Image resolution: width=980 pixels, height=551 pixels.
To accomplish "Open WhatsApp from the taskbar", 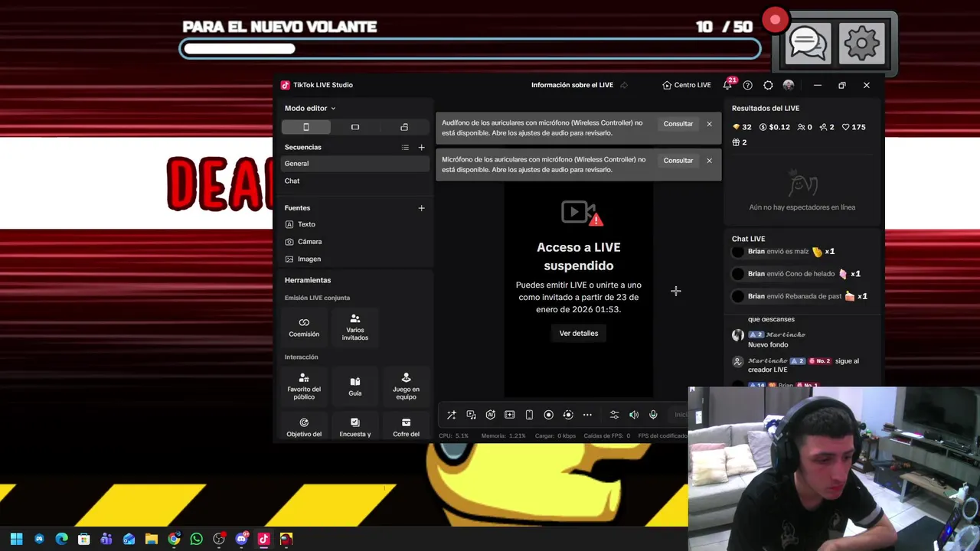I will [196, 539].
